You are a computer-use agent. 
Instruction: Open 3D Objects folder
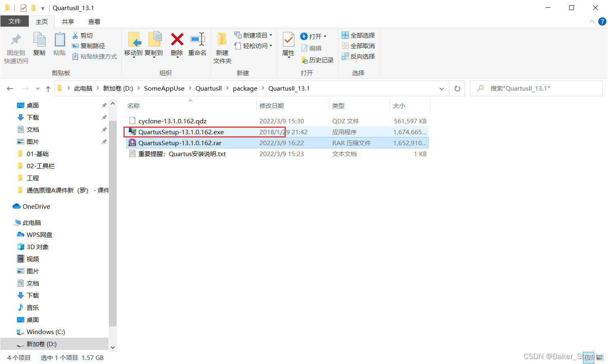click(37, 247)
